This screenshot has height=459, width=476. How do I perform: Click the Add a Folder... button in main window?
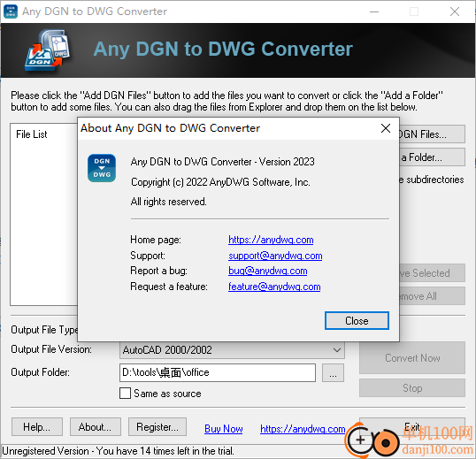(x=432, y=157)
